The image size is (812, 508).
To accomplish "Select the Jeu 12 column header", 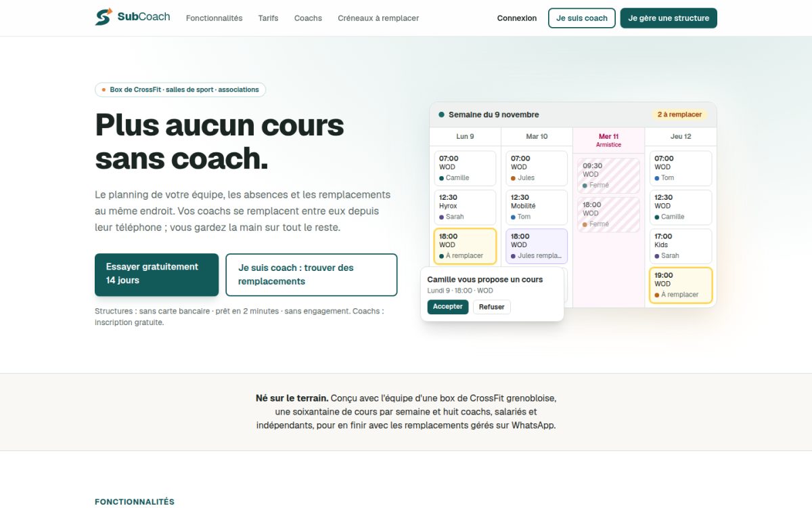I will pos(681,136).
